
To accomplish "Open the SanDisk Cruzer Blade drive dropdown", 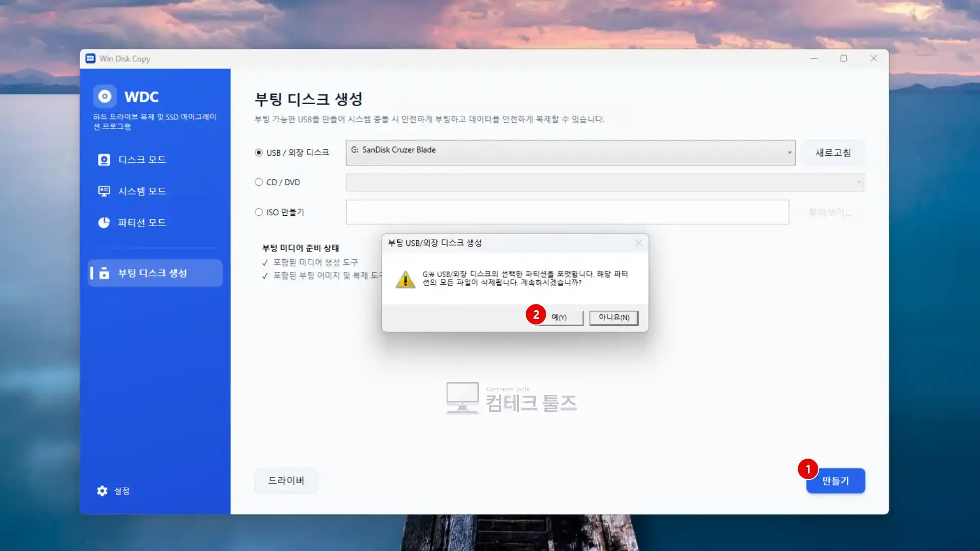I will (571, 153).
